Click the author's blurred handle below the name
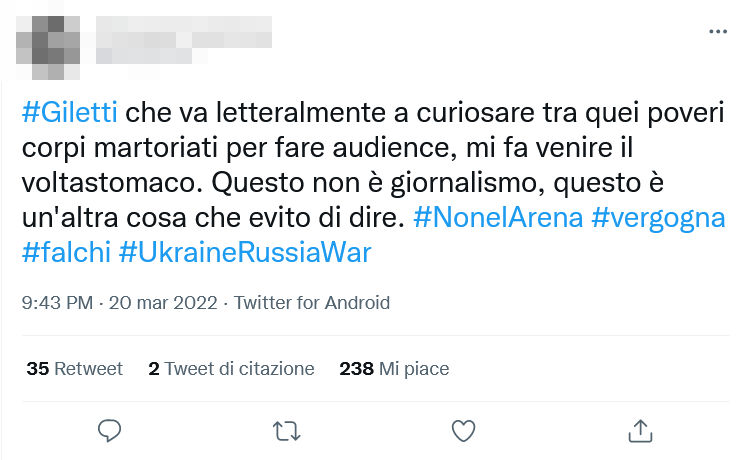This screenshot has height=460, width=748. 150,54
